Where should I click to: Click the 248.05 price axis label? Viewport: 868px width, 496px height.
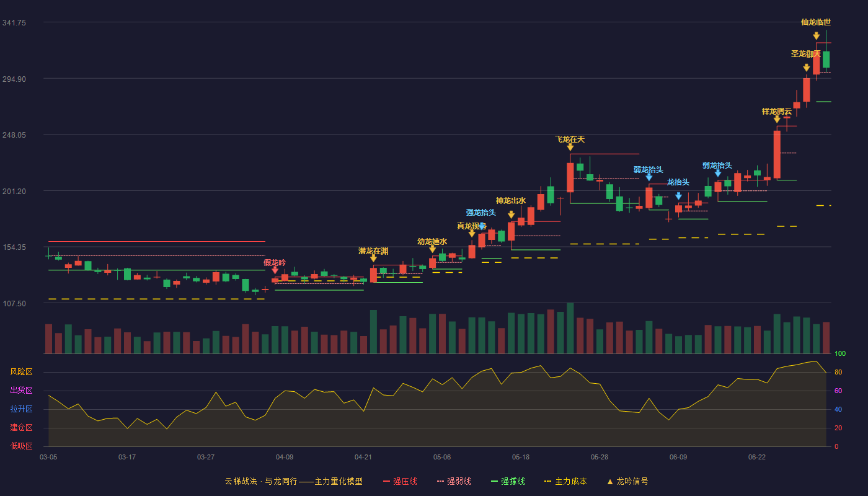(x=14, y=135)
